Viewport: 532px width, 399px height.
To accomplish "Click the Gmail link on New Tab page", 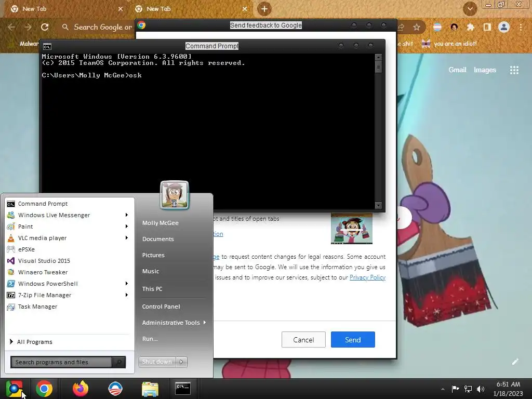I will click(x=457, y=70).
